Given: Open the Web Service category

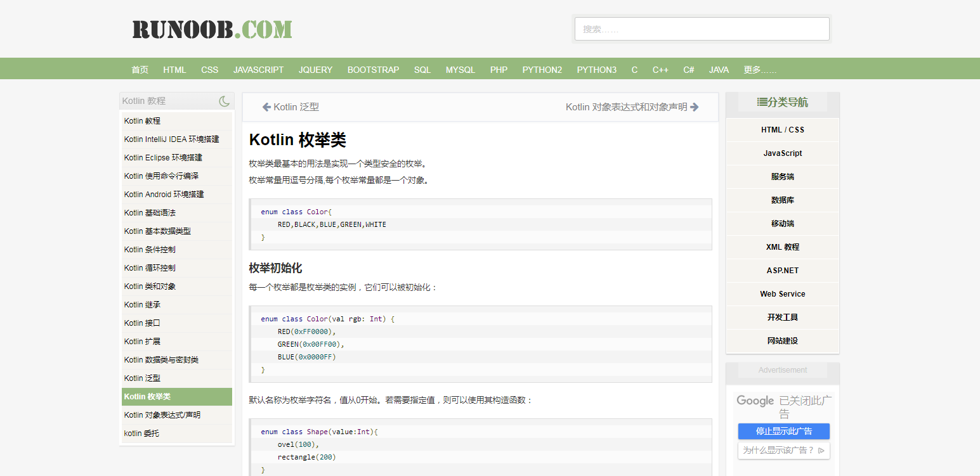Looking at the screenshot, I should point(783,294).
